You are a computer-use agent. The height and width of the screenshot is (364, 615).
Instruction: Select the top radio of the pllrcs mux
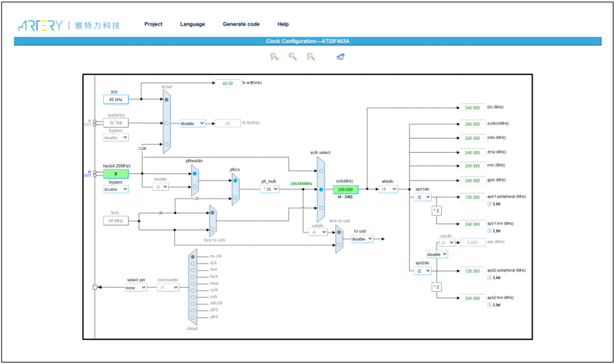click(235, 180)
